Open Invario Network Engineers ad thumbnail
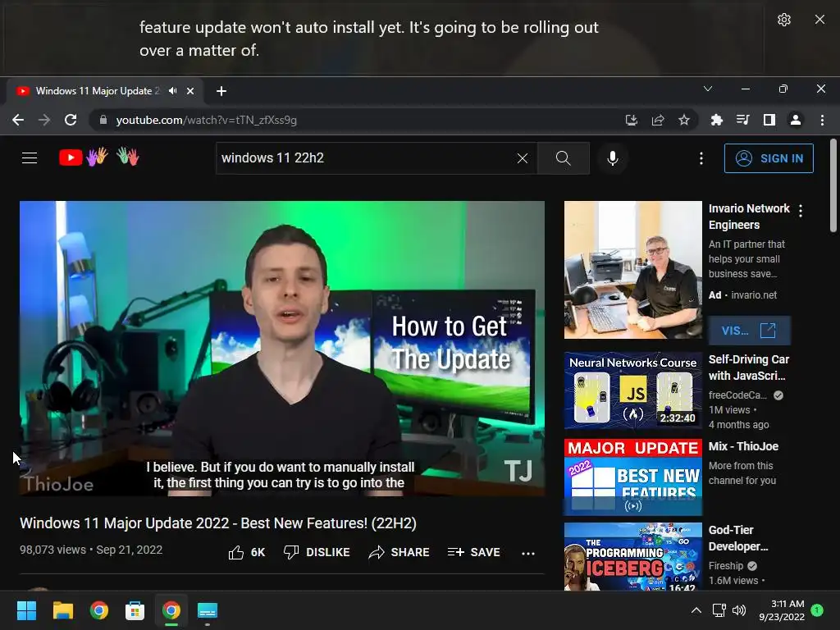Image resolution: width=840 pixels, height=630 pixels. pyautogui.click(x=632, y=269)
